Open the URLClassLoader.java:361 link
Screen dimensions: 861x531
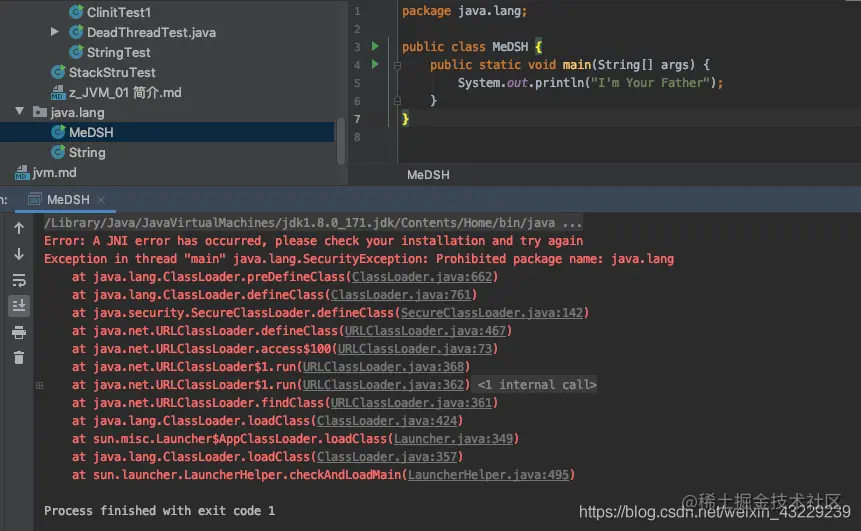point(411,403)
